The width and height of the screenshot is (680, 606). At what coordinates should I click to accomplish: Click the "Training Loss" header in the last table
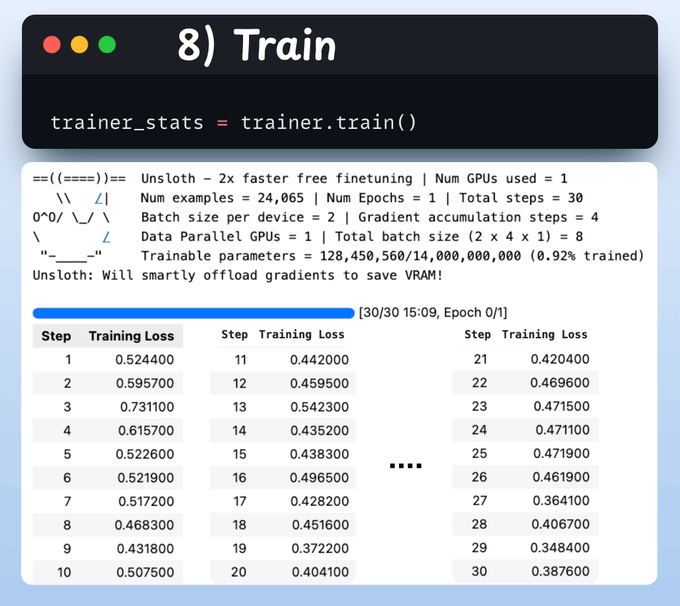coord(545,335)
